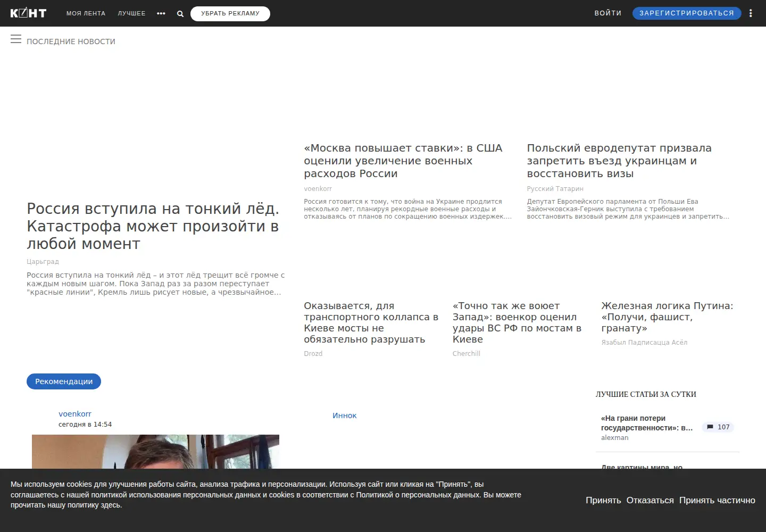Open article about Польский евродепутат

click(x=619, y=161)
